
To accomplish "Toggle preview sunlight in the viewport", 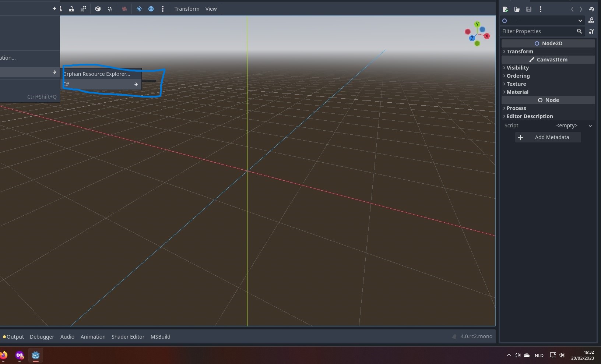I will (x=139, y=9).
